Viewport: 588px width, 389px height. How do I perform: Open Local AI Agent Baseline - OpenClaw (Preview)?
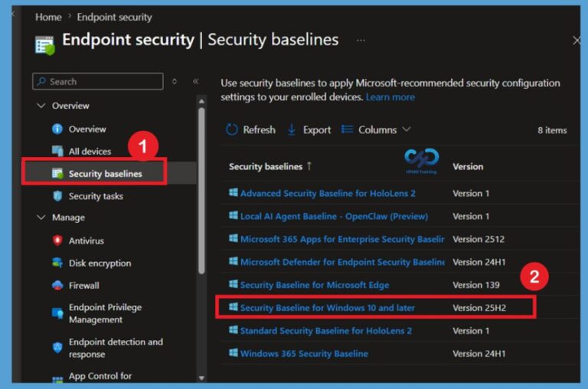pyautogui.click(x=334, y=216)
